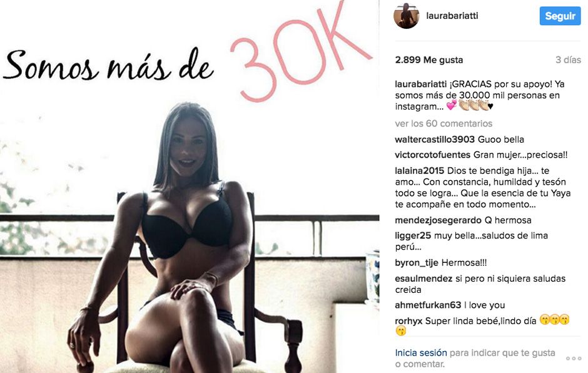Expand 'ver los 60 comentarios'
Image resolution: width=588 pixels, height=373 pixels.
(444, 123)
